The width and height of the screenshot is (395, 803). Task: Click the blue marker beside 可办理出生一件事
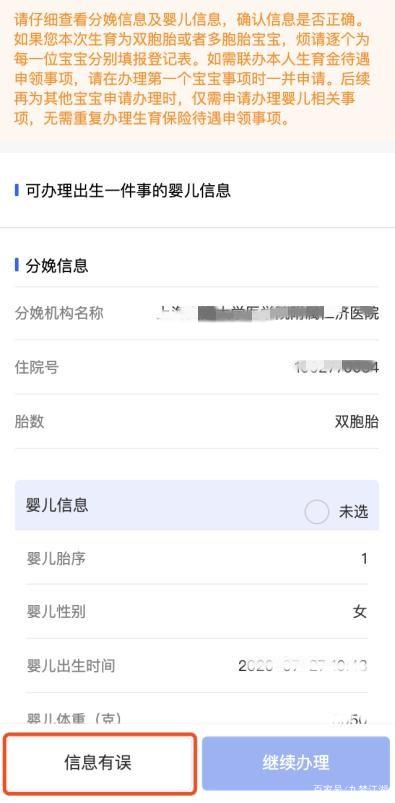17,190
